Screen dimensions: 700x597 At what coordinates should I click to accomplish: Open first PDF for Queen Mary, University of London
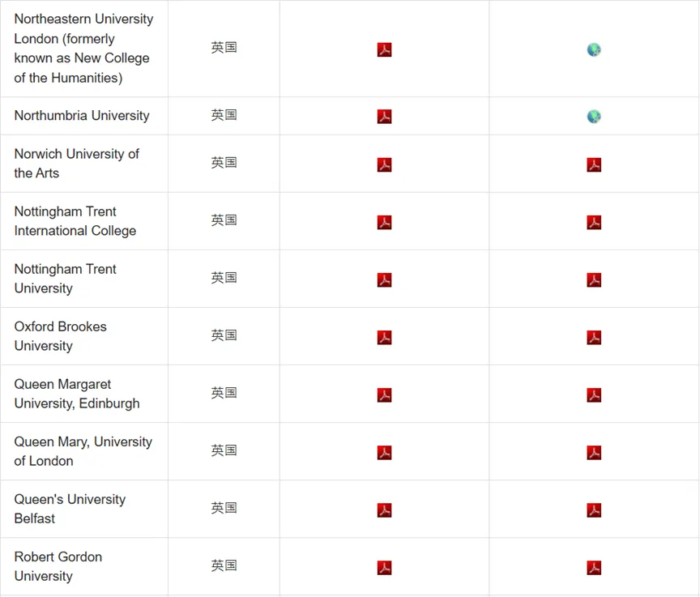coord(385,452)
